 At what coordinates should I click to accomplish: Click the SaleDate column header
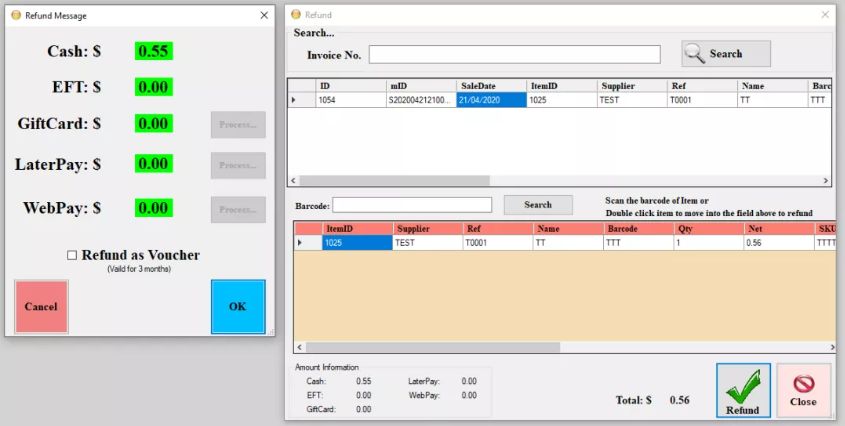[491, 86]
